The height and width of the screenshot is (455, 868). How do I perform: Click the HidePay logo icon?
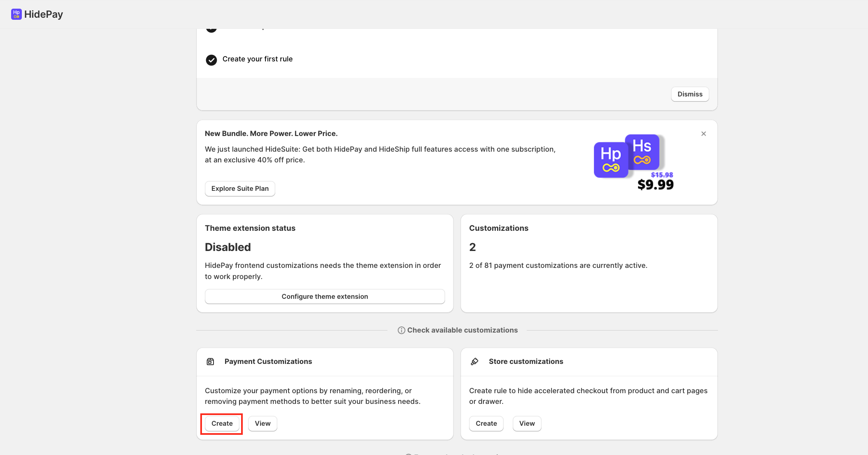pos(16,14)
